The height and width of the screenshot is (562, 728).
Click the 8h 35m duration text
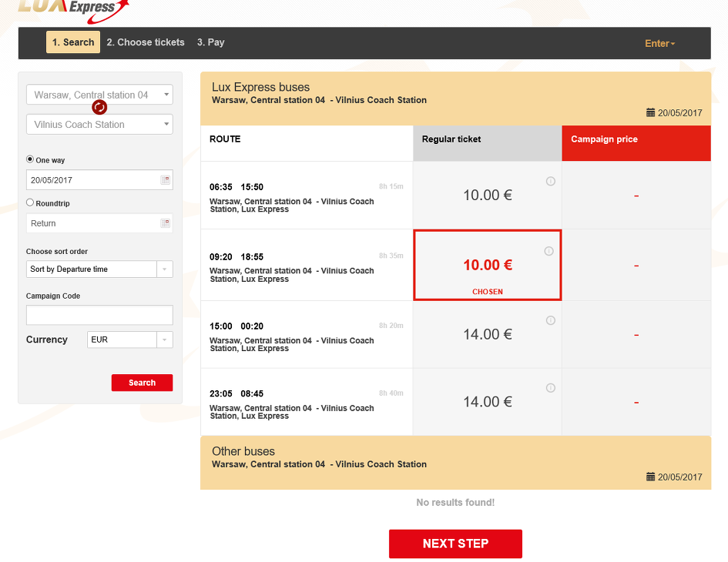(x=391, y=256)
